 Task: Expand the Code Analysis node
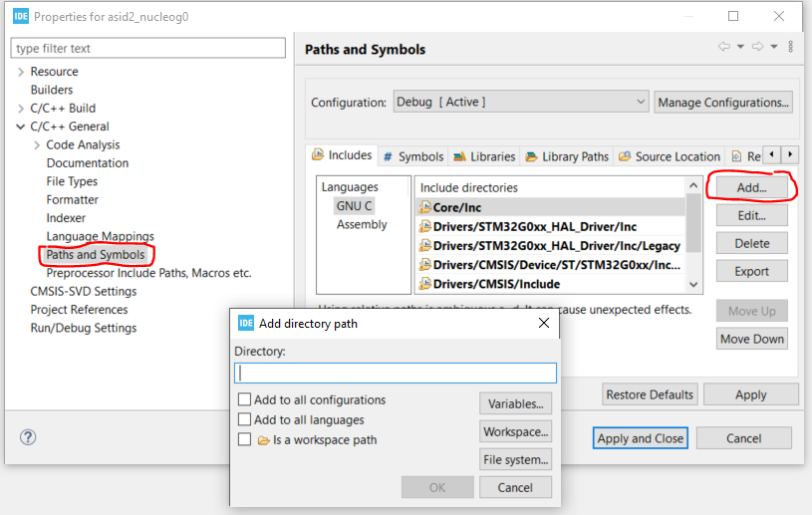point(37,144)
